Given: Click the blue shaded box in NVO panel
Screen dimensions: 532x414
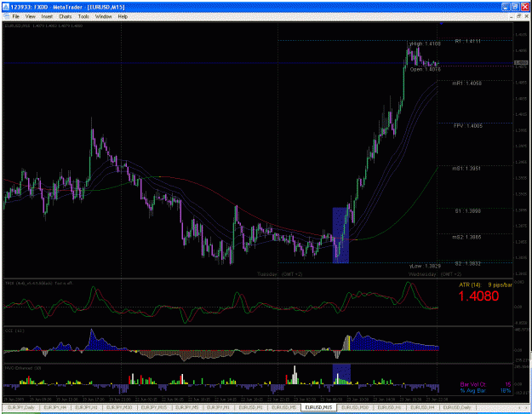Looking at the screenshot, I should [341, 374].
